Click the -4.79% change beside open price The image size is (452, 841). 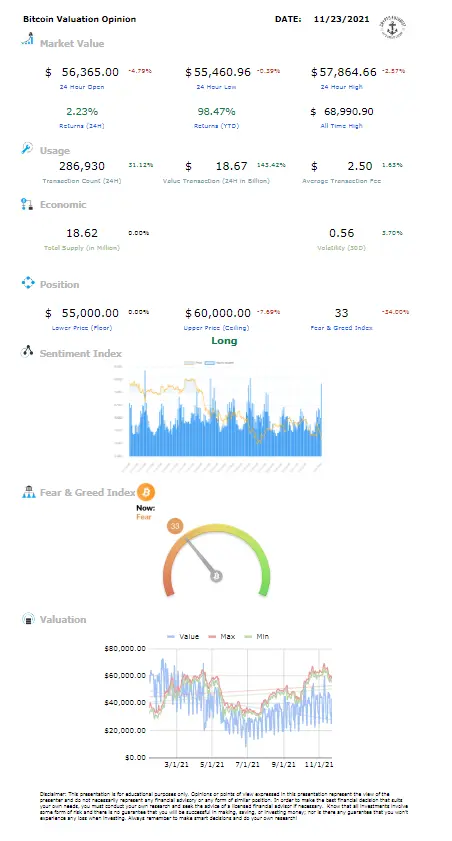(140, 70)
